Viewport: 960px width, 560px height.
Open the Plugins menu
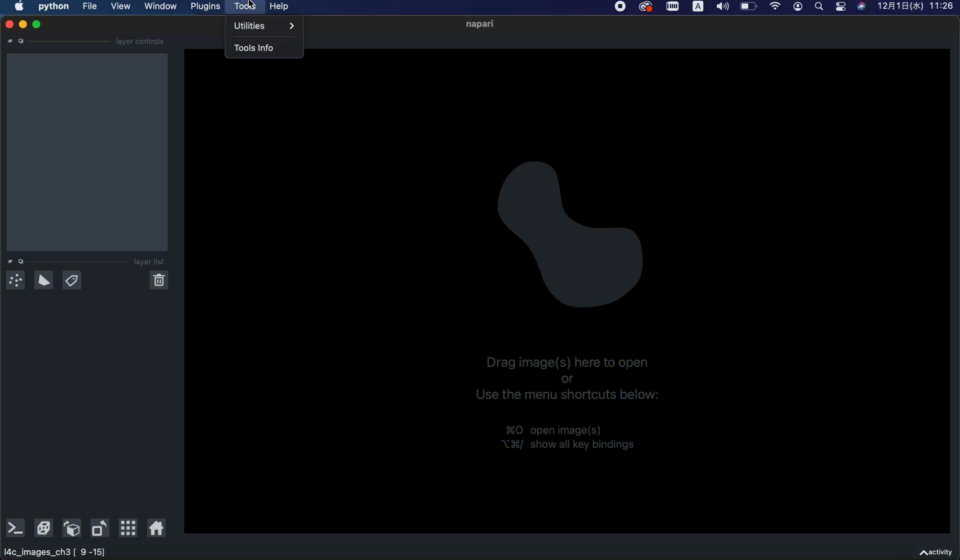(x=205, y=6)
